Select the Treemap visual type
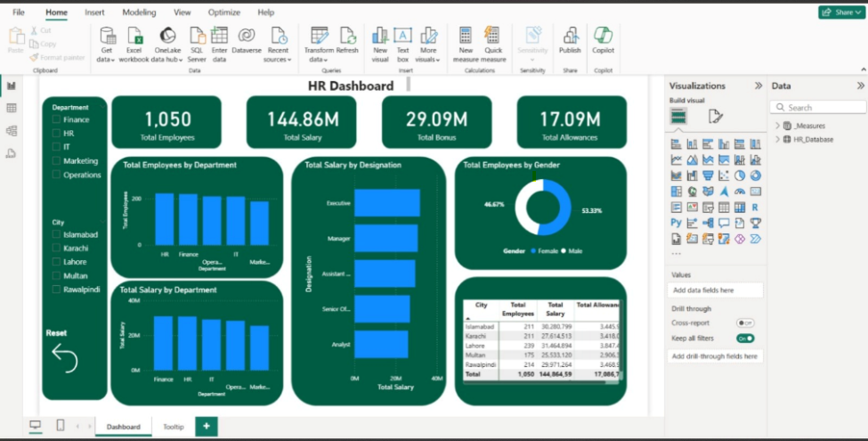 tap(676, 192)
